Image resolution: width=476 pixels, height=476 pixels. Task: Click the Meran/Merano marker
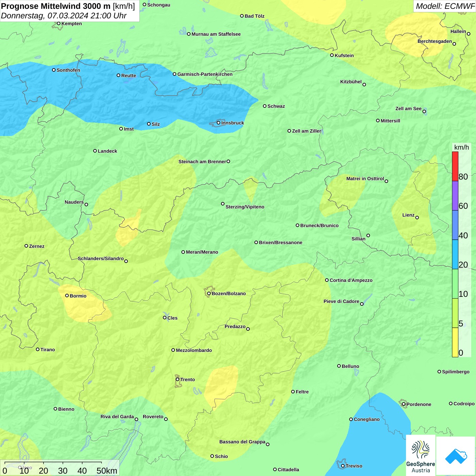(x=183, y=252)
